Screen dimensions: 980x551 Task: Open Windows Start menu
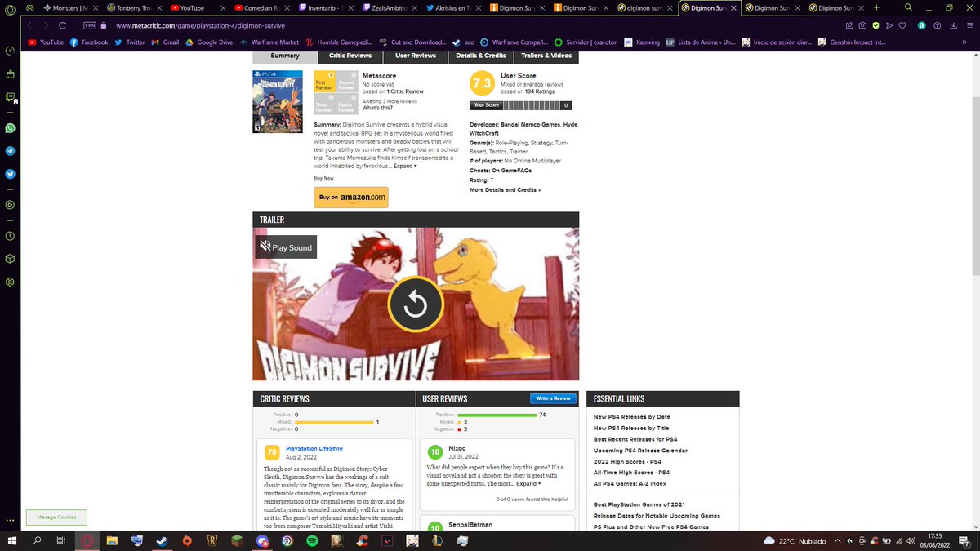[11, 541]
